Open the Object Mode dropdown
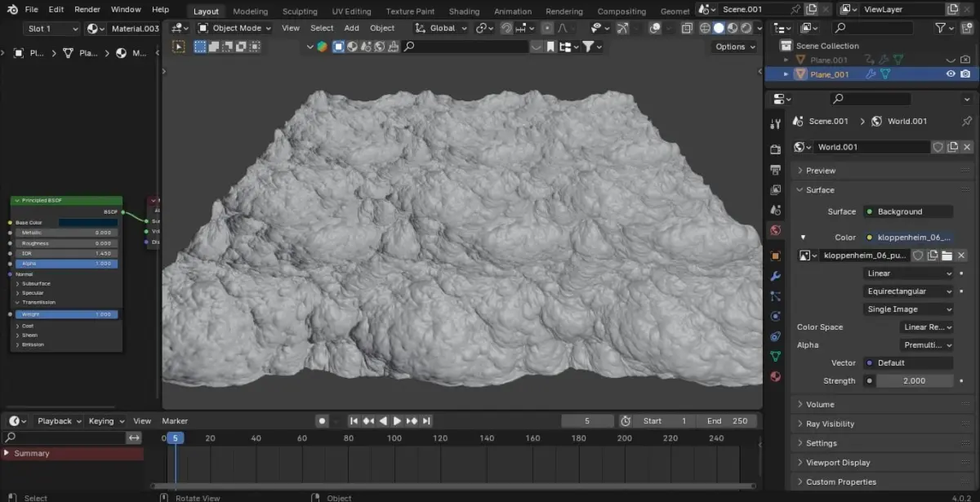Screen dimensions: 980x502 234,28
